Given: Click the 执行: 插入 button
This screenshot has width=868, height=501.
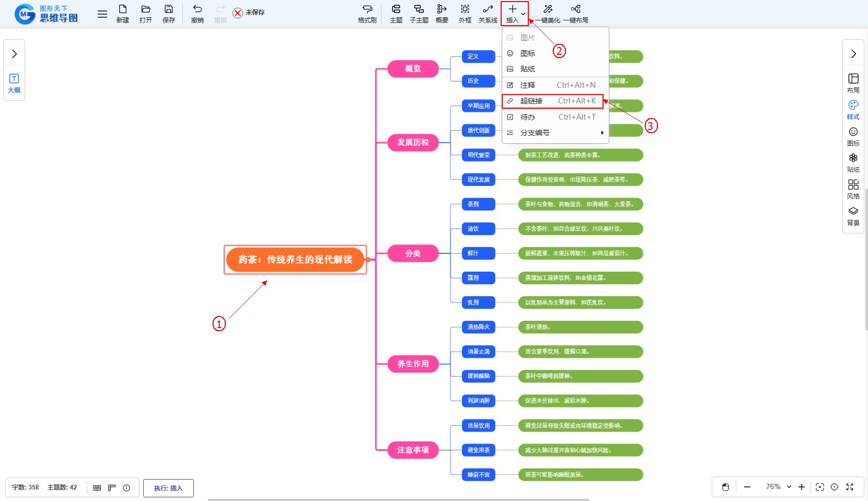Looking at the screenshot, I should coord(168,488).
